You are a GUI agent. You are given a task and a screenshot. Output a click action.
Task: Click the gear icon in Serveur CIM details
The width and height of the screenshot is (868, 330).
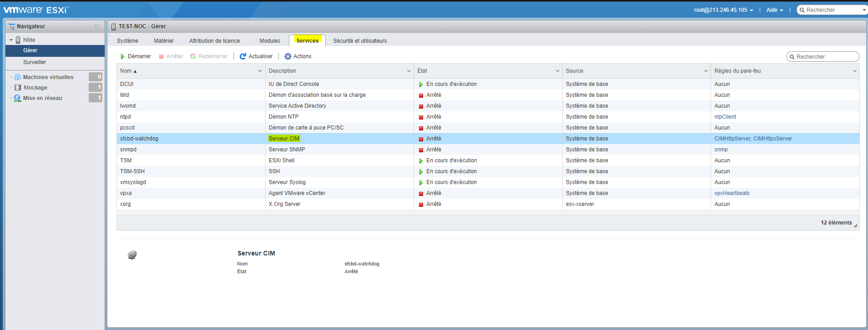tap(132, 255)
